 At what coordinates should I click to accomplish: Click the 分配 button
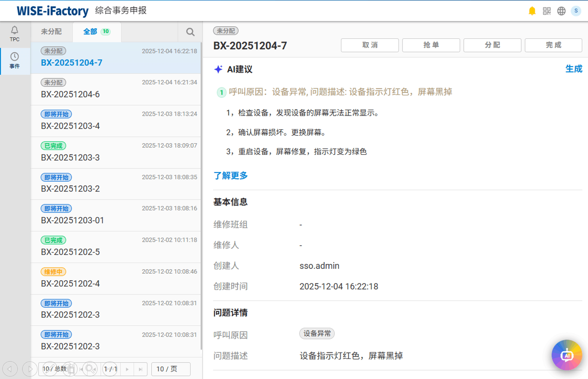492,45
